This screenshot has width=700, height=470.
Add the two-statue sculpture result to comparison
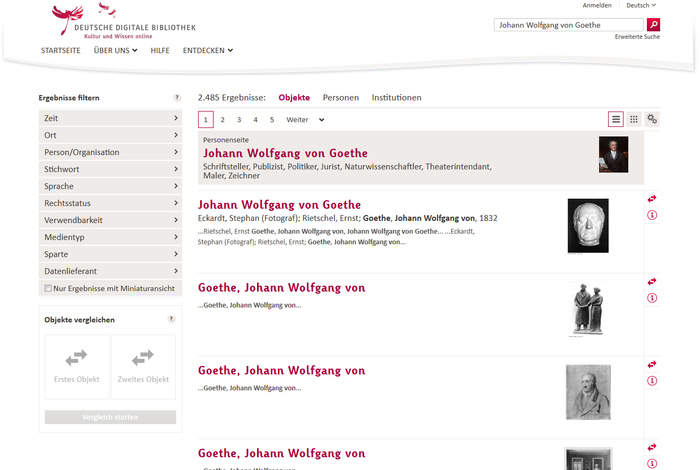(652, 281)
